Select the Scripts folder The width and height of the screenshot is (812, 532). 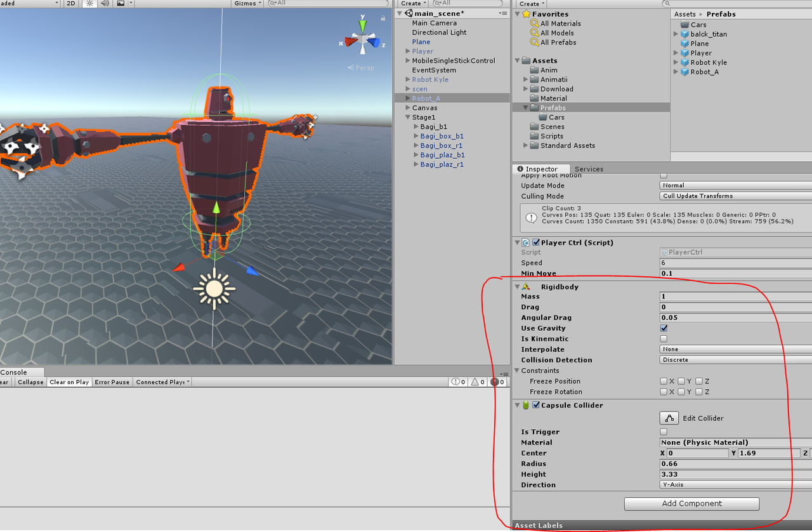tap(551, 136)
